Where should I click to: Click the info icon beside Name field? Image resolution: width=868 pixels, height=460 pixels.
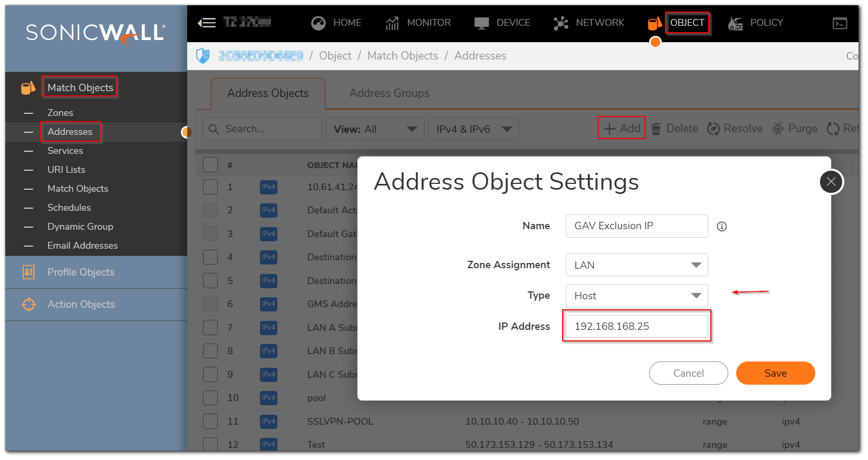tap(722, 227)
